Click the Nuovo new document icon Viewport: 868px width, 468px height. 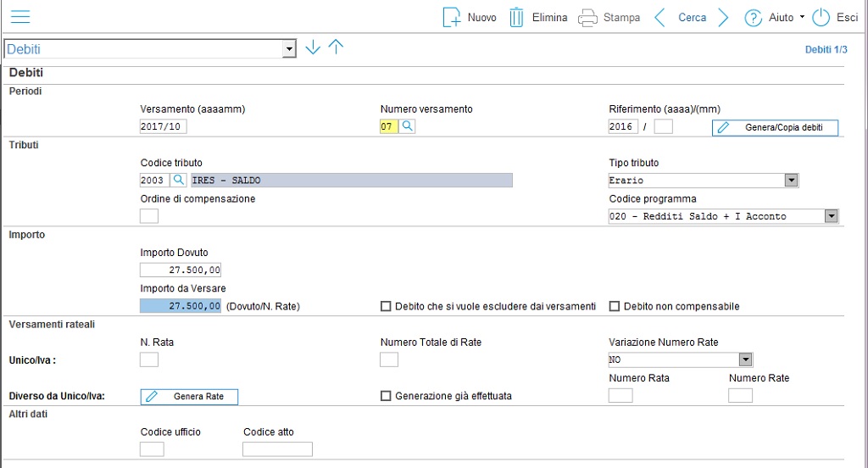point(451,17)
